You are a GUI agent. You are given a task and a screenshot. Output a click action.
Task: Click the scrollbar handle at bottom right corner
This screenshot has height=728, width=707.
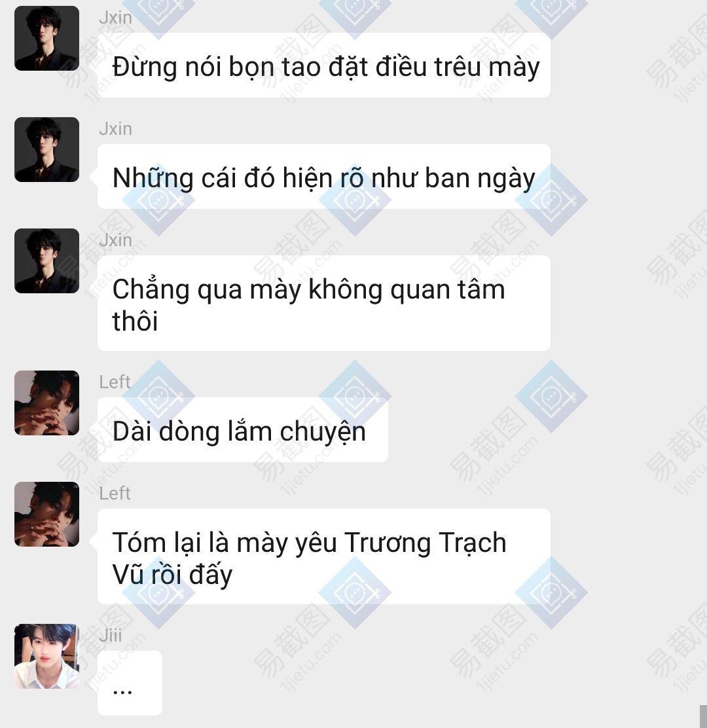[703, 716]
